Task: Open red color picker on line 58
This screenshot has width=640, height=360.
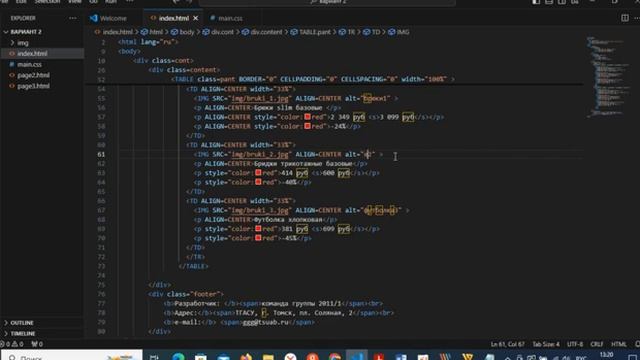Action: coord(307,126)
